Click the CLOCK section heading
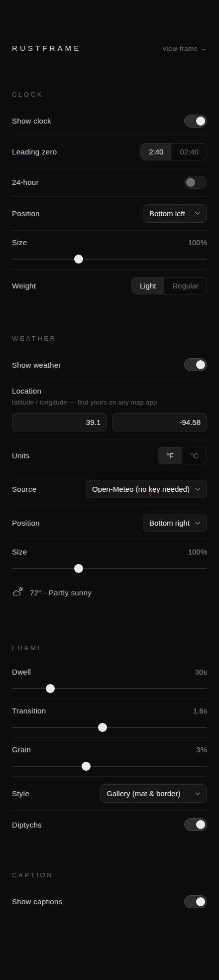Viewport: 219px width, 980px height. (x=27, y=95)
